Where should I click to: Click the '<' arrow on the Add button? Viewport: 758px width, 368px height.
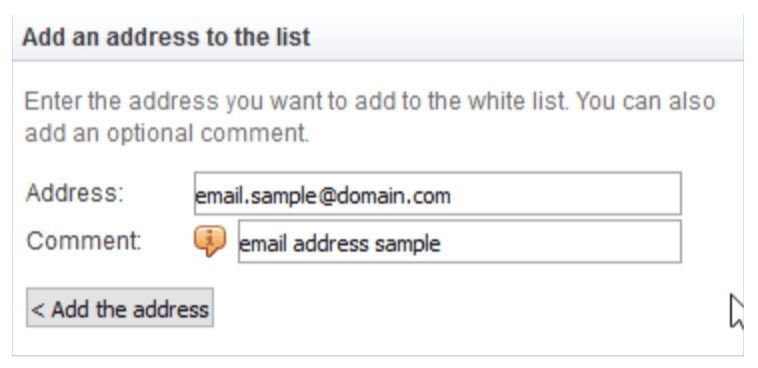pyautogui.click(x=38, y=309)
